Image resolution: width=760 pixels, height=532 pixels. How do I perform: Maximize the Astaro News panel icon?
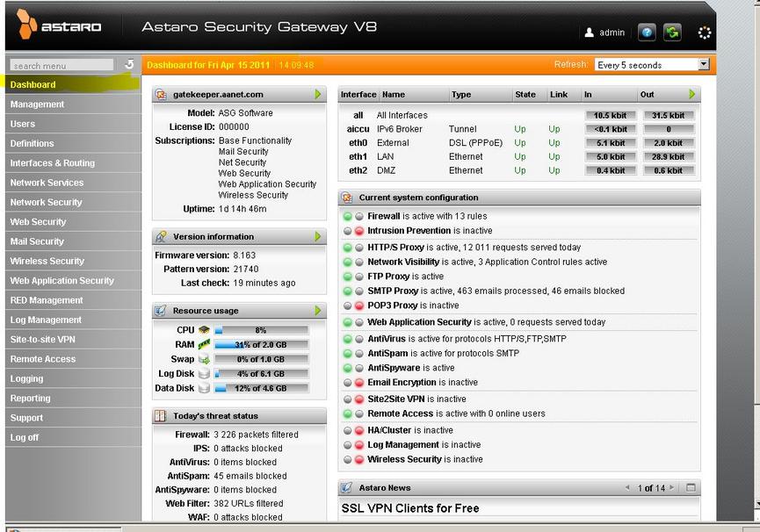(x=691, y=488)
